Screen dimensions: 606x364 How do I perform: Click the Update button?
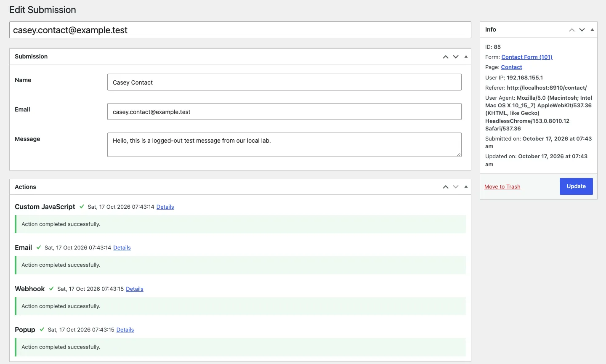576,186
